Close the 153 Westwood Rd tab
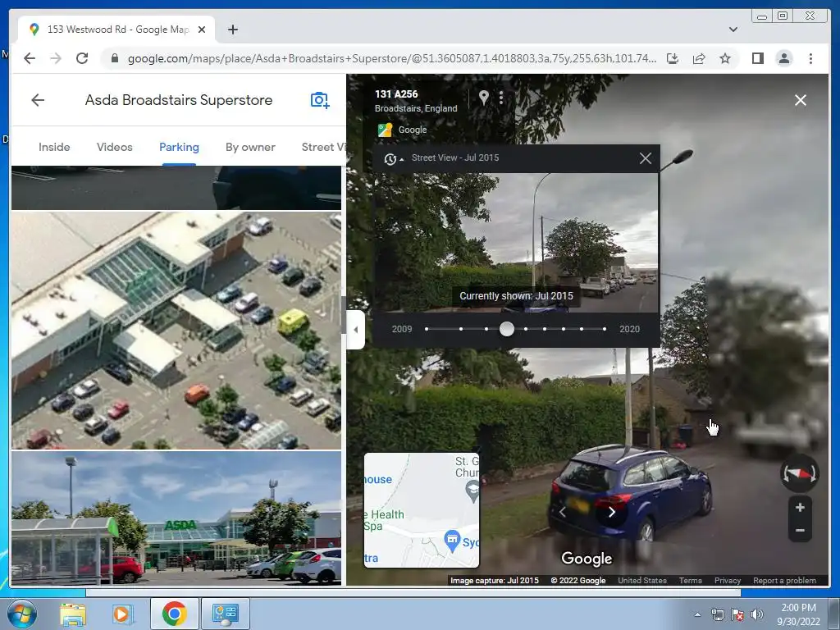The width and height of the screenshot is (840, 630). click(202, 30)
